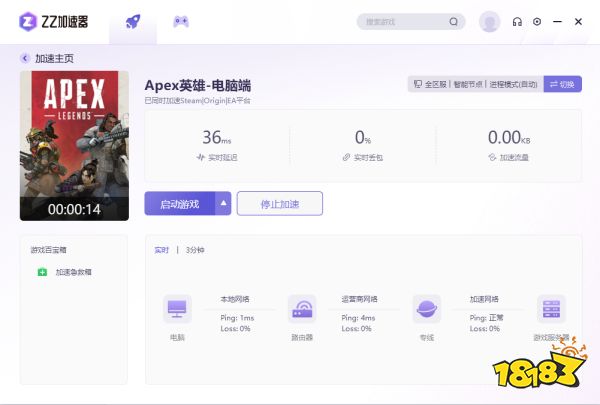Select the 实时 real-time chart tab
600x405 pixels.
[x=161, y=250]
